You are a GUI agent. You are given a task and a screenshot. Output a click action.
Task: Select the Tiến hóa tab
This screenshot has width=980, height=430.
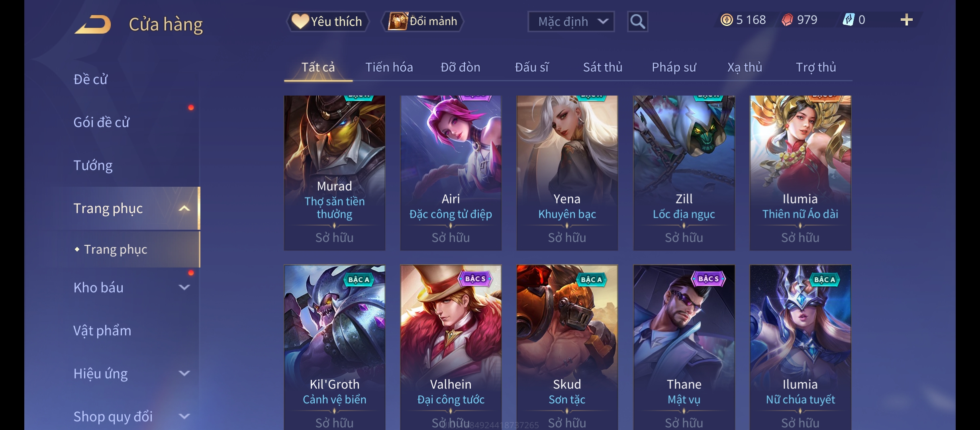(389, 67)
